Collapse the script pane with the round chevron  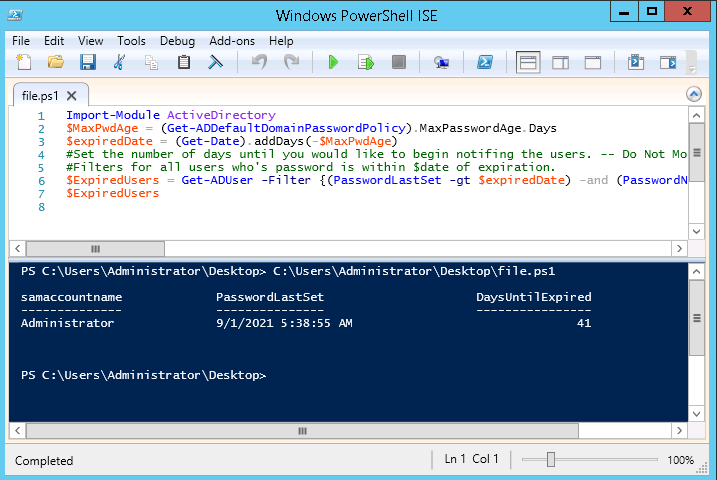coord(694,95)
